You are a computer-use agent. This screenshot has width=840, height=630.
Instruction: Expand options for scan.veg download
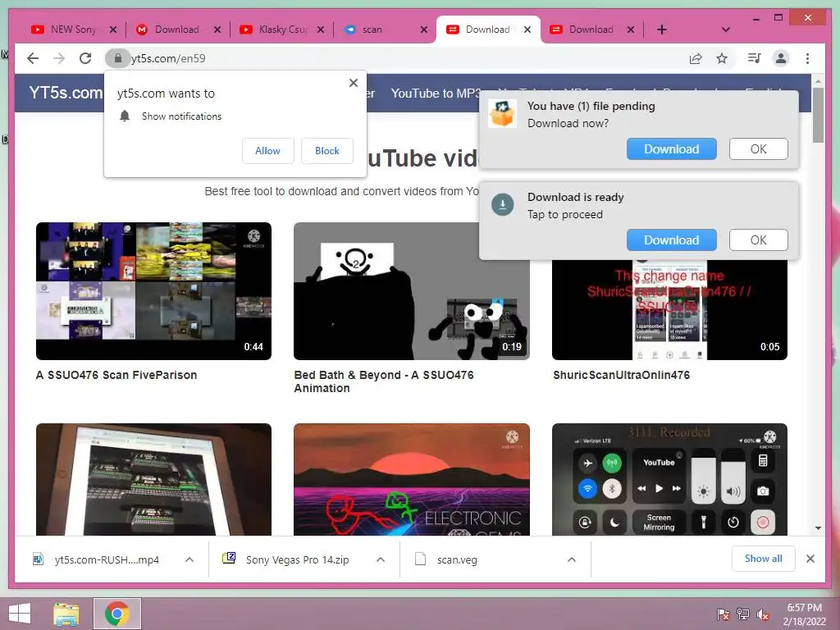[572, 559]
